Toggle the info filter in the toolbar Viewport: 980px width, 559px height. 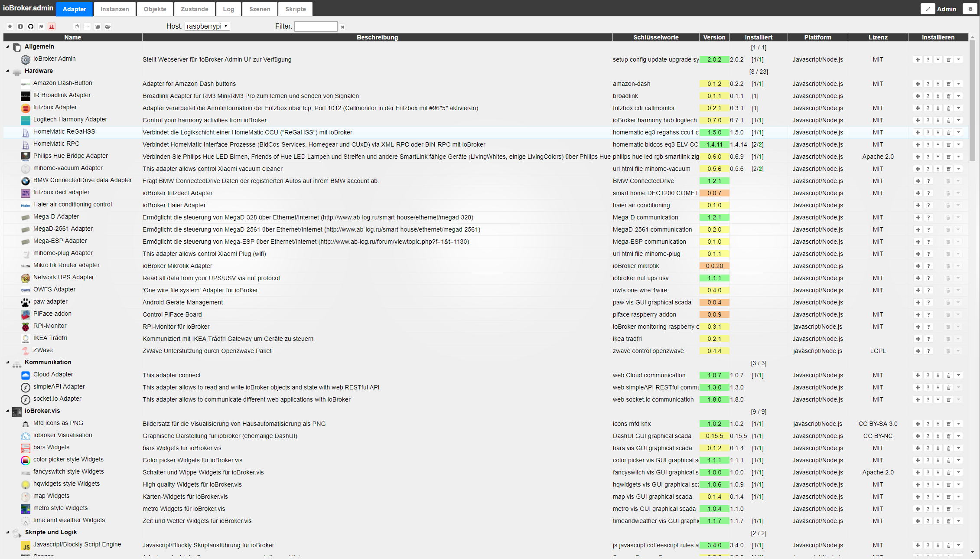20,26
